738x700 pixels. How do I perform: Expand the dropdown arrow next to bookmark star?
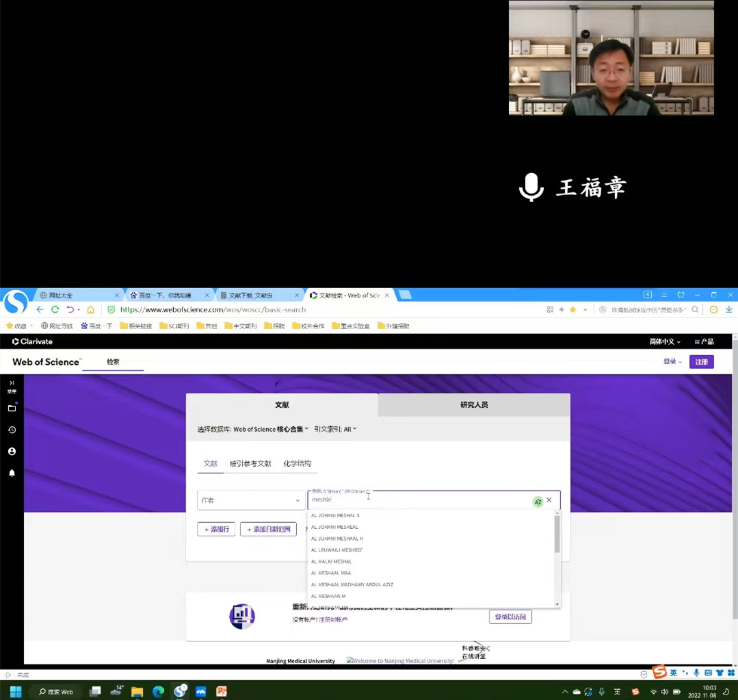pyautogui.click(x=585, y=310)
